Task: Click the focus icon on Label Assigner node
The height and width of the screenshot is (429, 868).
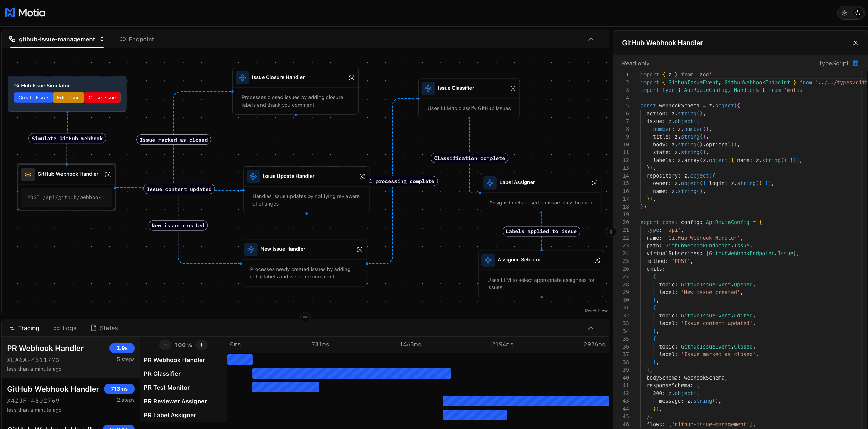Action: coord(595,183)
